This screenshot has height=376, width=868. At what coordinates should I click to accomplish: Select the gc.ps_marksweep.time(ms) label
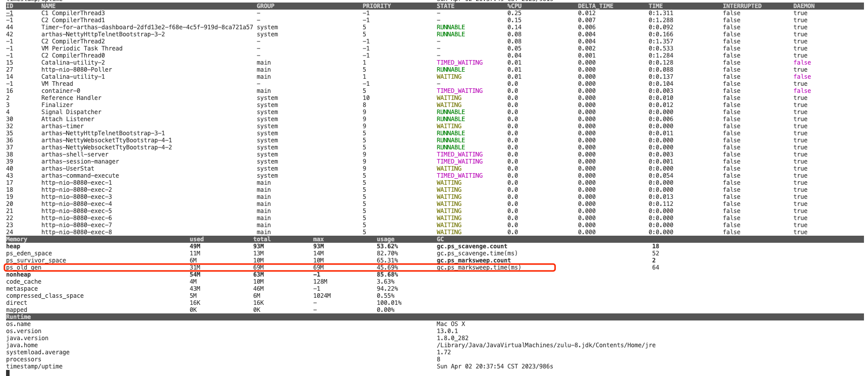pos(479,267)
